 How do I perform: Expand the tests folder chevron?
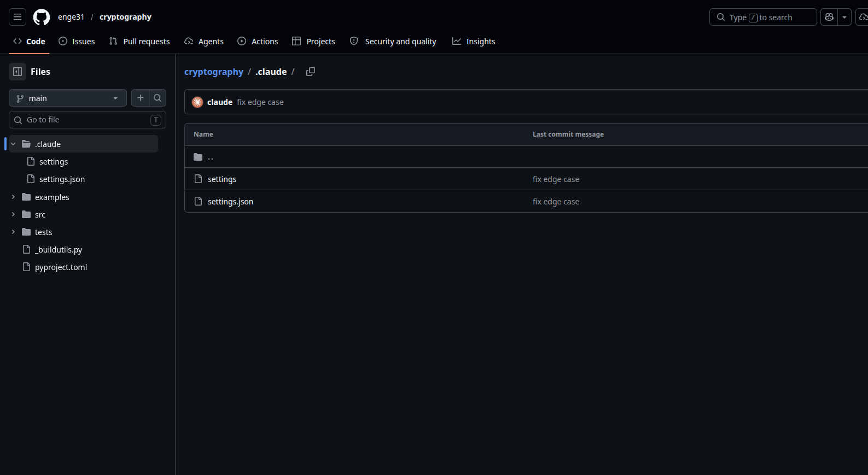point(13,232)
